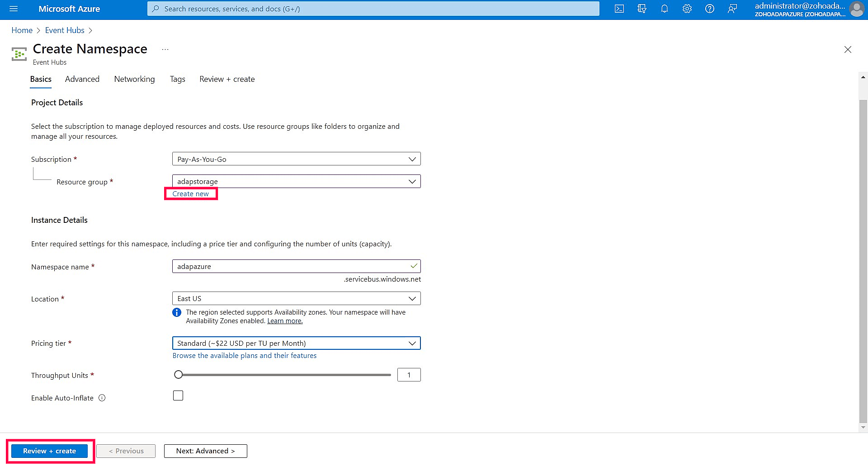Click Create new resource group link
Screen dimensions: 868x466
[x=190, y=193]
